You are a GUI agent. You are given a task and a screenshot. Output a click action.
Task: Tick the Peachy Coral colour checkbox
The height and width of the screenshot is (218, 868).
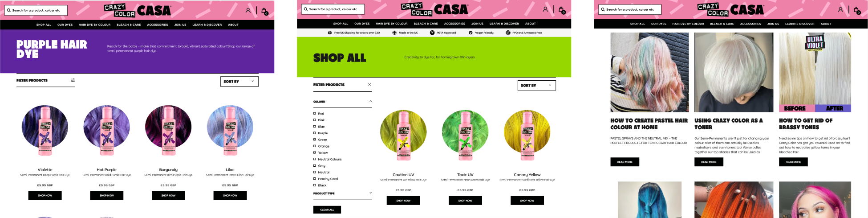click(315, 179)
